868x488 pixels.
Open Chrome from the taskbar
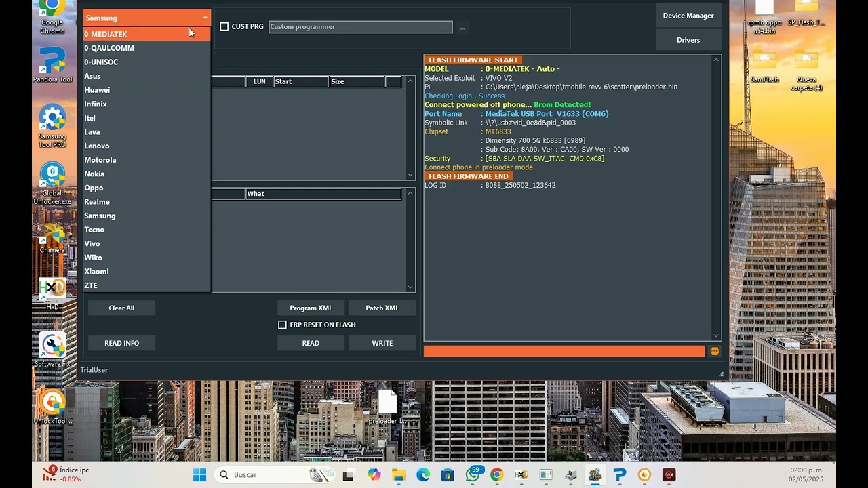497,475
